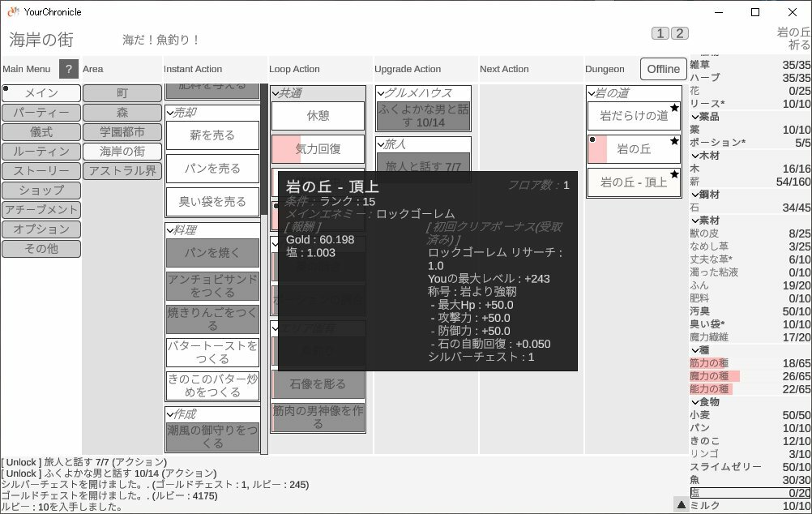Open the 儀式 menu
The image size is (812, 514).
(41, 132)
